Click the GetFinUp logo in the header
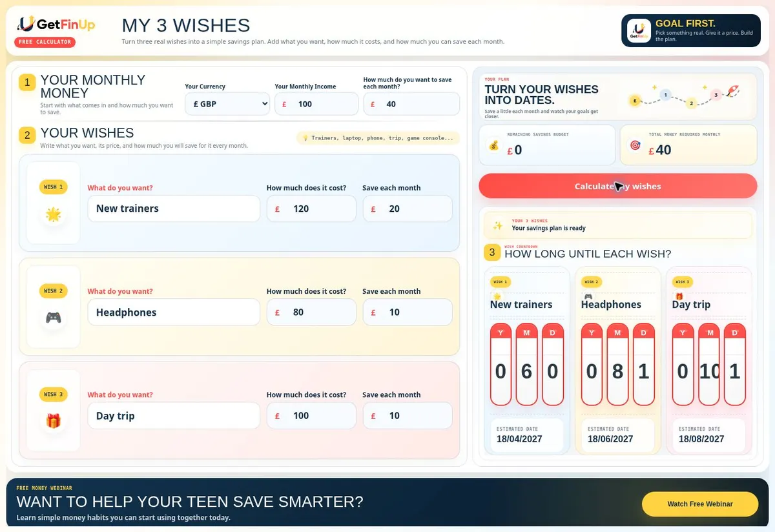Image resolution: width=775 pixels, height=532 pixels. tap(56, 24)
